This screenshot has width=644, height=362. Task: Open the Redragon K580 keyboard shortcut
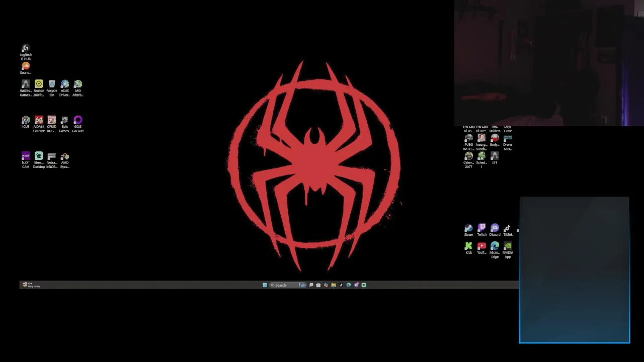(x=52, y=160)
